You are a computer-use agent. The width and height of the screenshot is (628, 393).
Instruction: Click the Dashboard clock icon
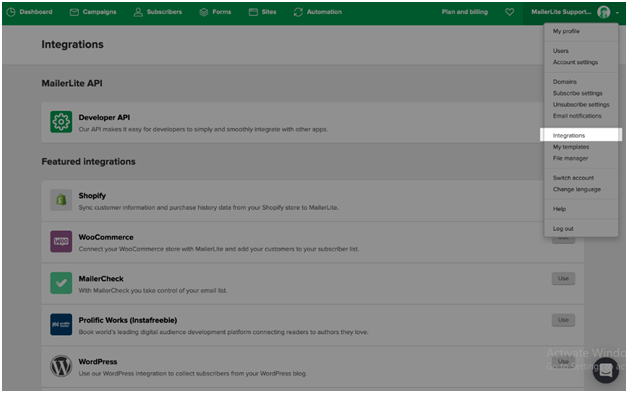click(x=11, y=12)
